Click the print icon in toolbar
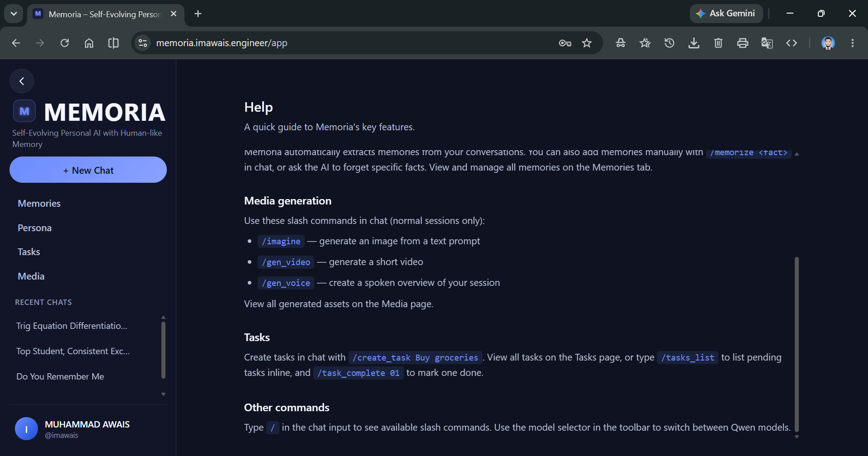This screenshot has height=456, width=868. click(x=742, y=43)
